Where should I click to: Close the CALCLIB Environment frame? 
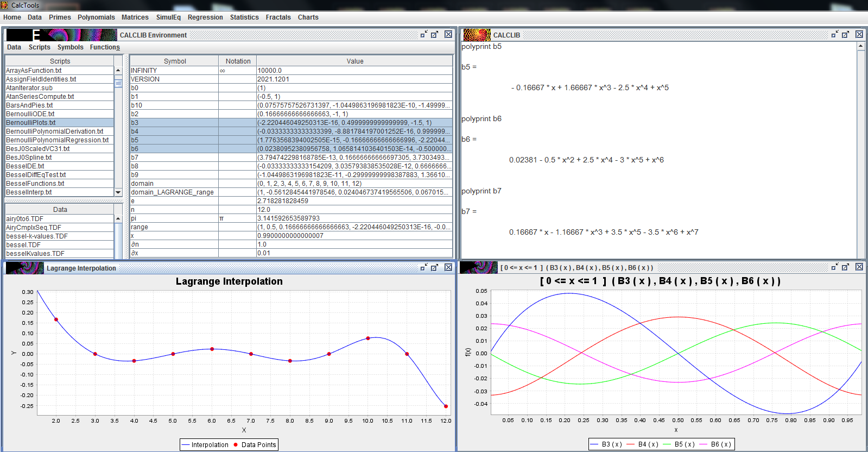(448, 34)
